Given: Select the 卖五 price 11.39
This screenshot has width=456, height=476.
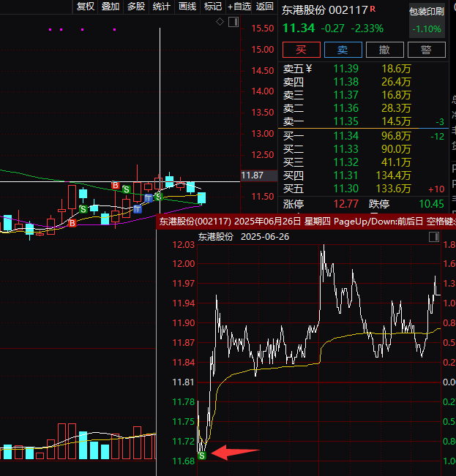Looking at the screenshot, I should click(346, 69).
